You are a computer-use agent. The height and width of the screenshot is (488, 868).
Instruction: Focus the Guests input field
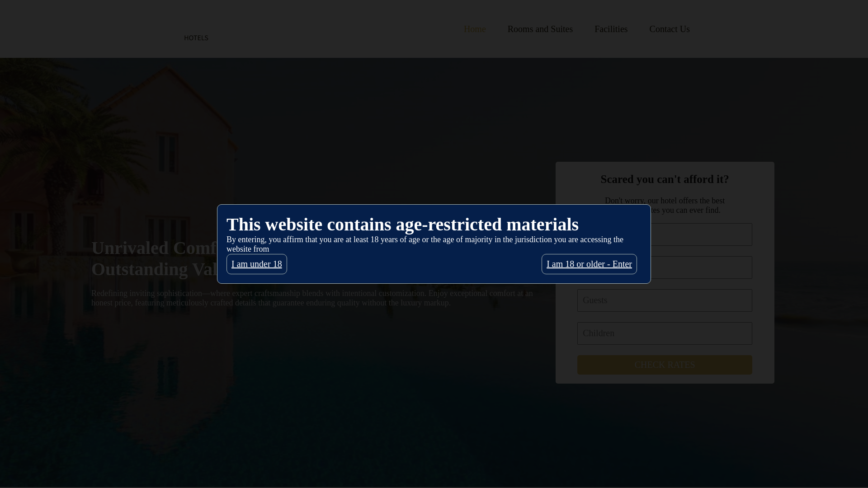[665, 300]
